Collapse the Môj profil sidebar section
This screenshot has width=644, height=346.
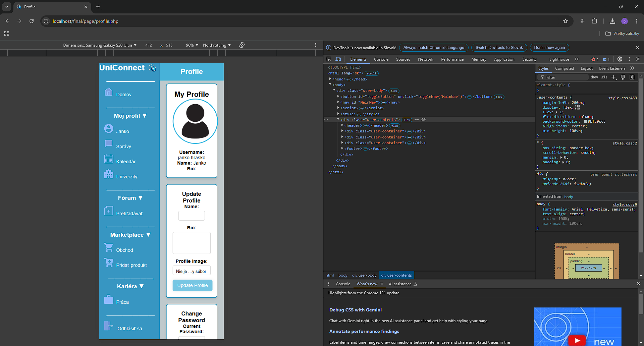(x=130, y=116)
